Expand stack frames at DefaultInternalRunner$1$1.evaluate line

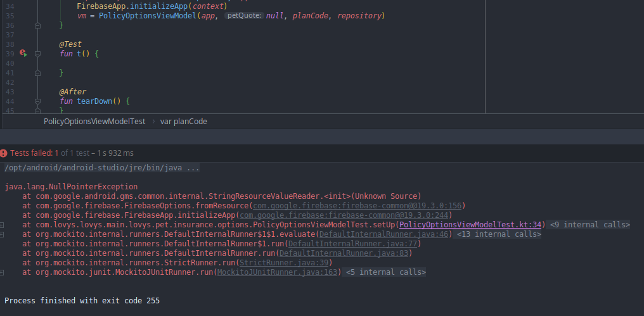coord(2,234)
